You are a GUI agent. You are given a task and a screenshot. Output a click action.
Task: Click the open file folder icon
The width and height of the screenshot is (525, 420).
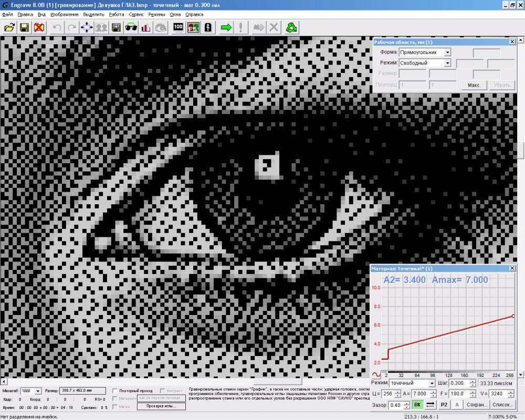(9, 27)
